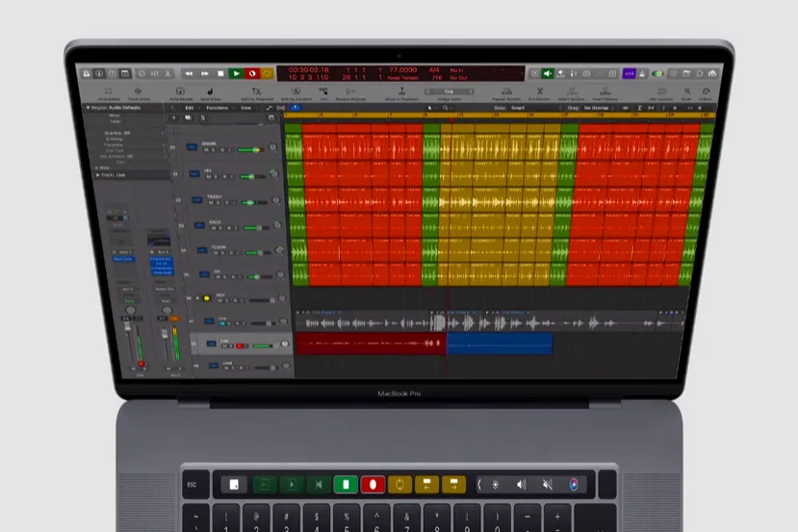Screen dimensions: 798x532
Task: Open the Colors palette from the toolbar
Action: (706, 93)
